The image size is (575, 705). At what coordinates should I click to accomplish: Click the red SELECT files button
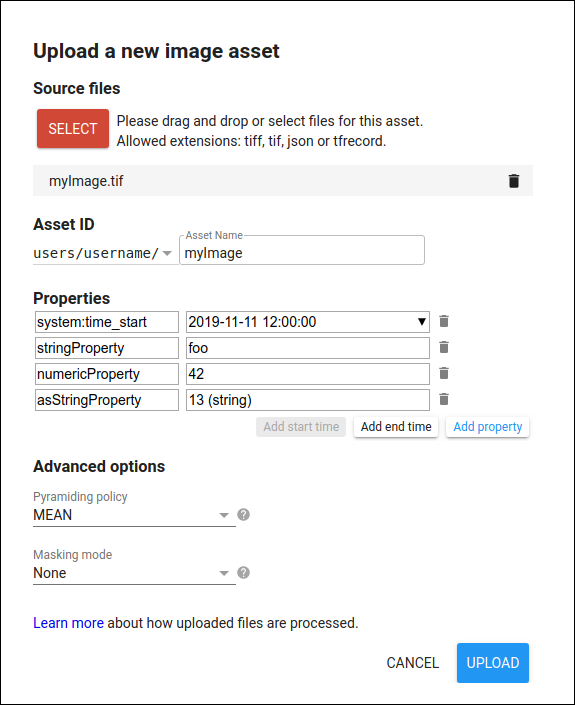[x=73, y=129]
